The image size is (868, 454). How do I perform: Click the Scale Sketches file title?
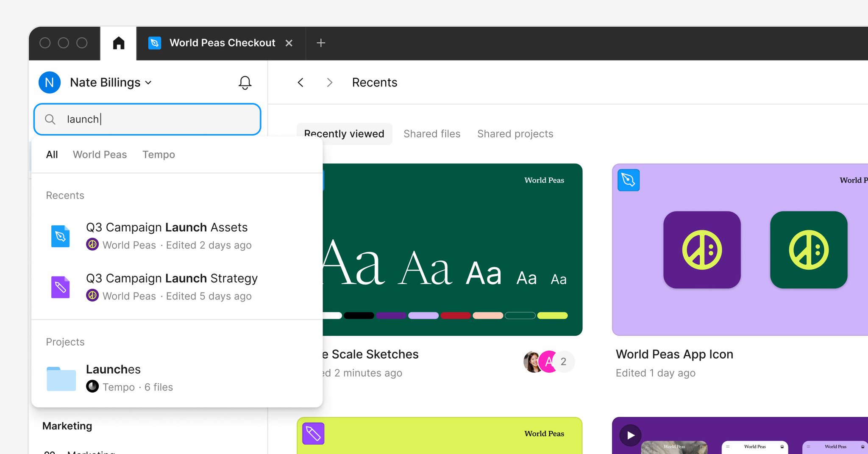370,354
